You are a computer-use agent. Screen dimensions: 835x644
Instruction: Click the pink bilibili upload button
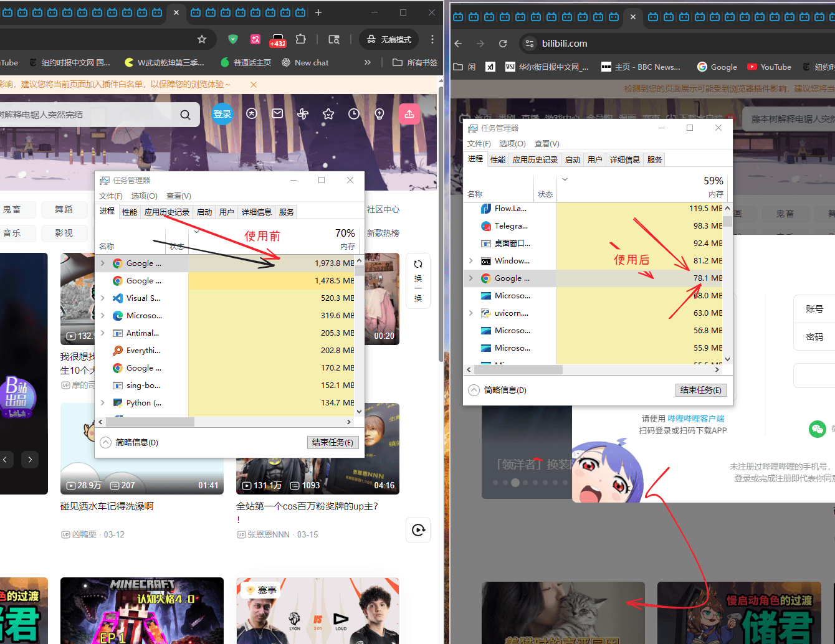tap(409, 114)
